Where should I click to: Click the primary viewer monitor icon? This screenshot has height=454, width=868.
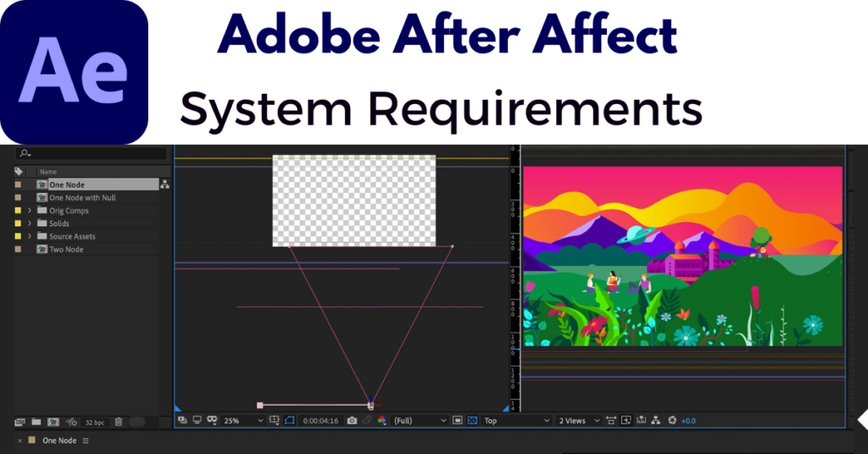[x=197, y=420]
